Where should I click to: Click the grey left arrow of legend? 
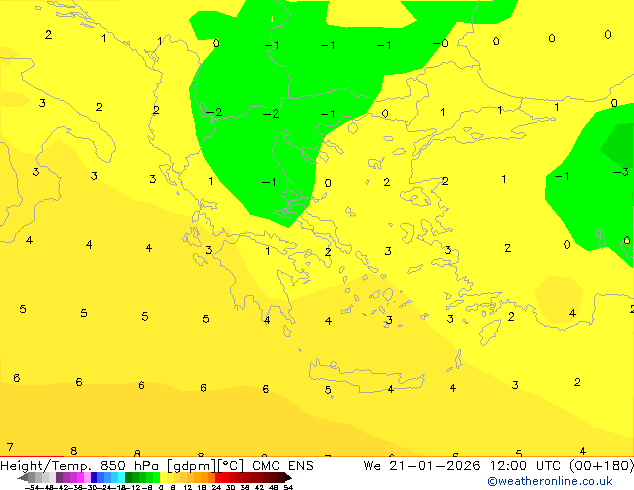click(23, 478)
